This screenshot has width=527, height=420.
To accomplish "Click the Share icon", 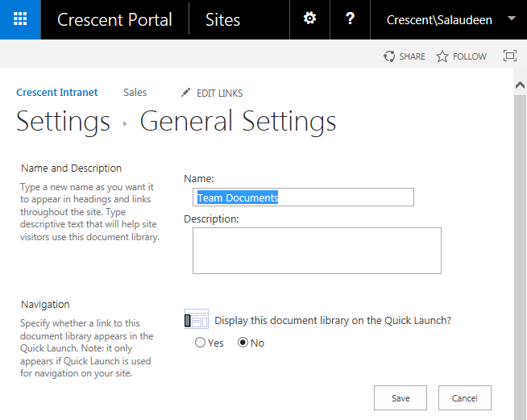I will click(x=390, y=56).
